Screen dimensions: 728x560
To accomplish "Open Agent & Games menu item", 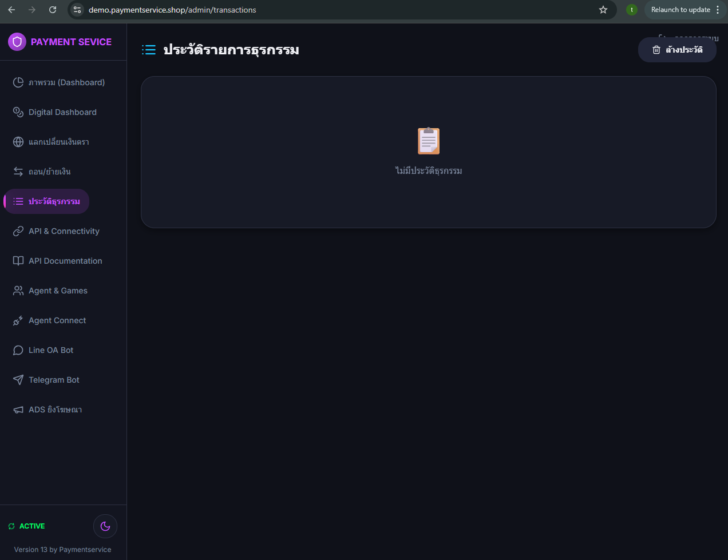I will (x=58, y=291).
